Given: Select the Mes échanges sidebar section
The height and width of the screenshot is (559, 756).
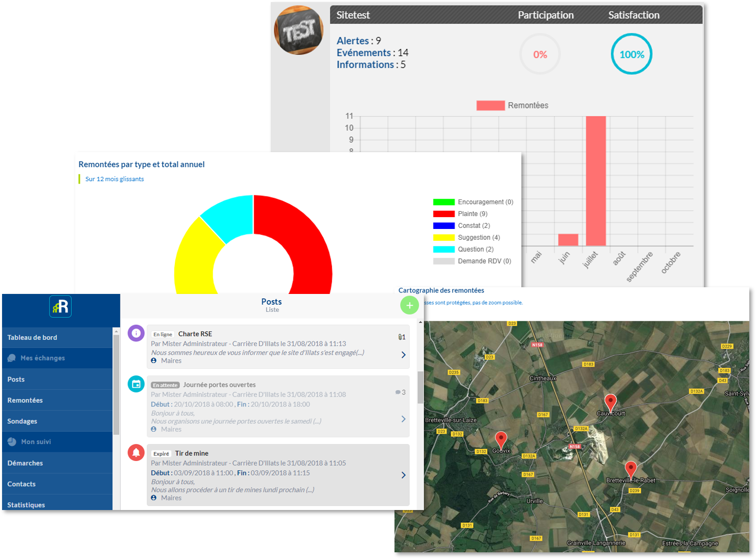Looking at the screenshot, I should coord(57,358).
